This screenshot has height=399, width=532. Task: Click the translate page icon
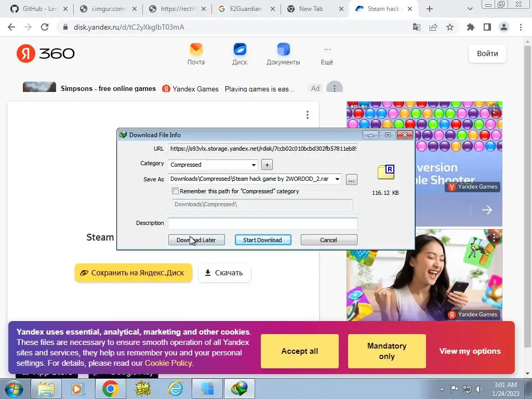pyautogui.click(x=416, y=27)
